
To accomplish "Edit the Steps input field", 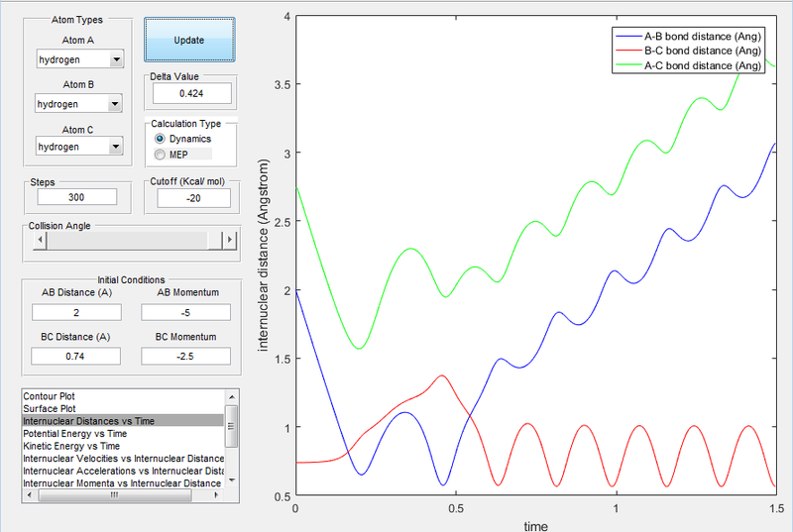I will pos(77,197).
